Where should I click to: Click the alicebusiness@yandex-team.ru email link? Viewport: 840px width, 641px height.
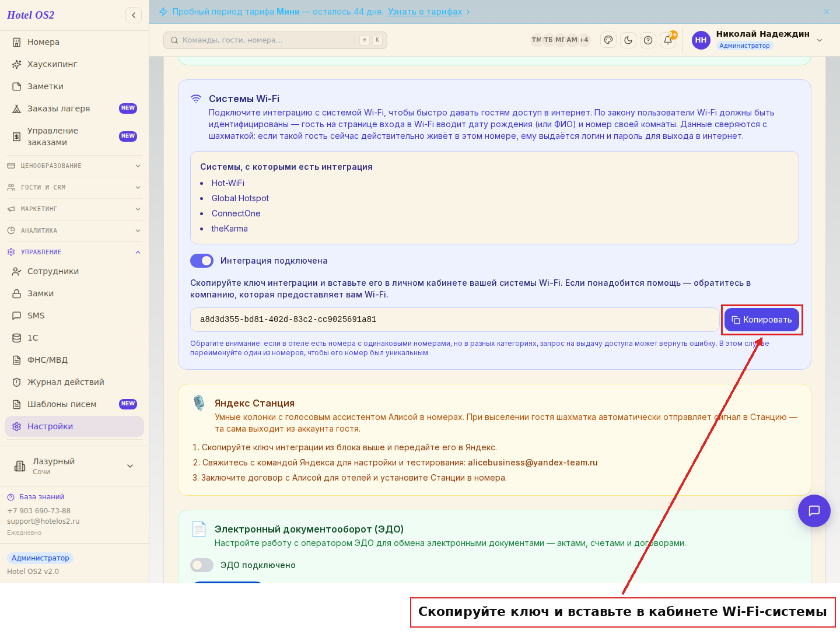(x=533, y=463)
